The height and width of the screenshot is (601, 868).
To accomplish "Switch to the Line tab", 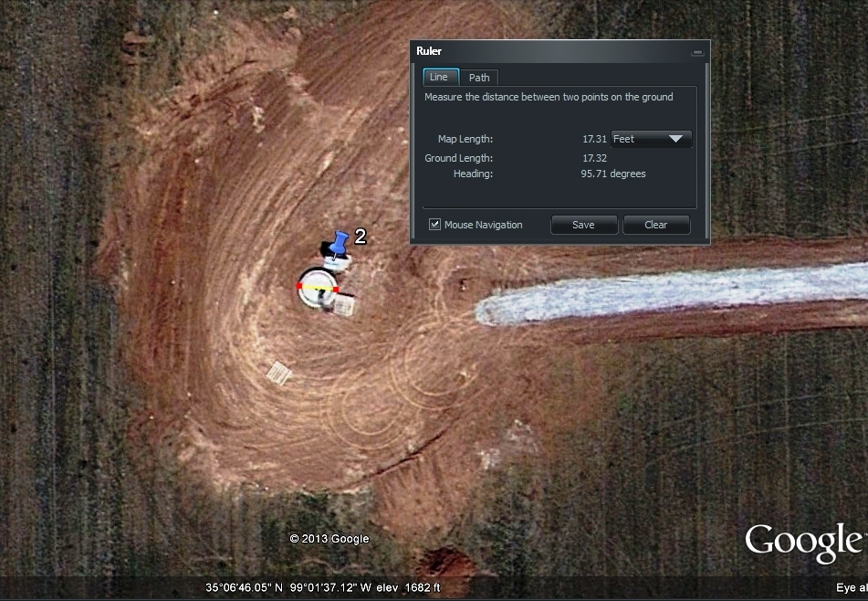I will pos(441,77).
